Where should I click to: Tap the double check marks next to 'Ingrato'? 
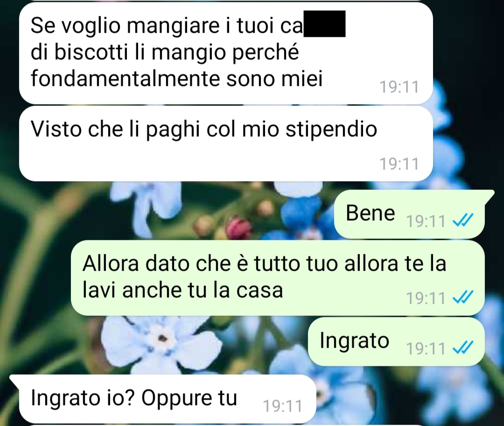[x=462, y=348]
